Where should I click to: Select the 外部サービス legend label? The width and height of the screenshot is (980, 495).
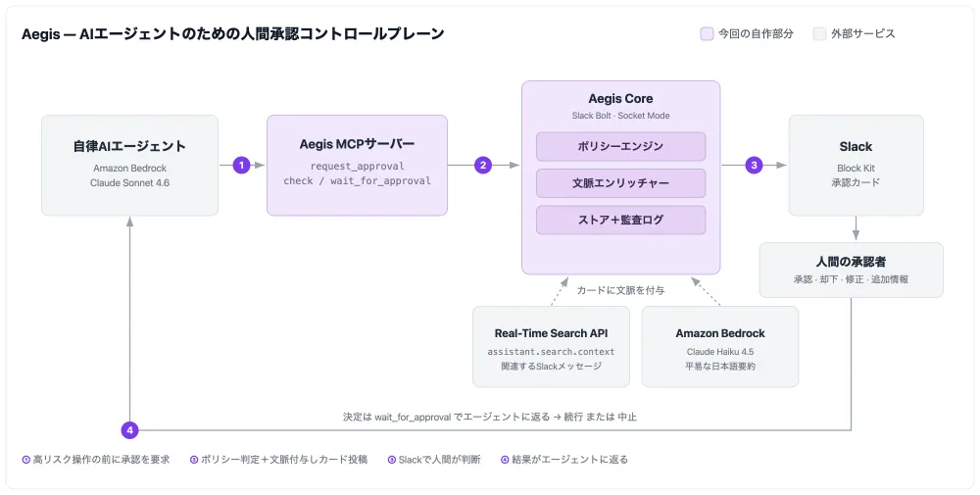(x=863, y=33)
